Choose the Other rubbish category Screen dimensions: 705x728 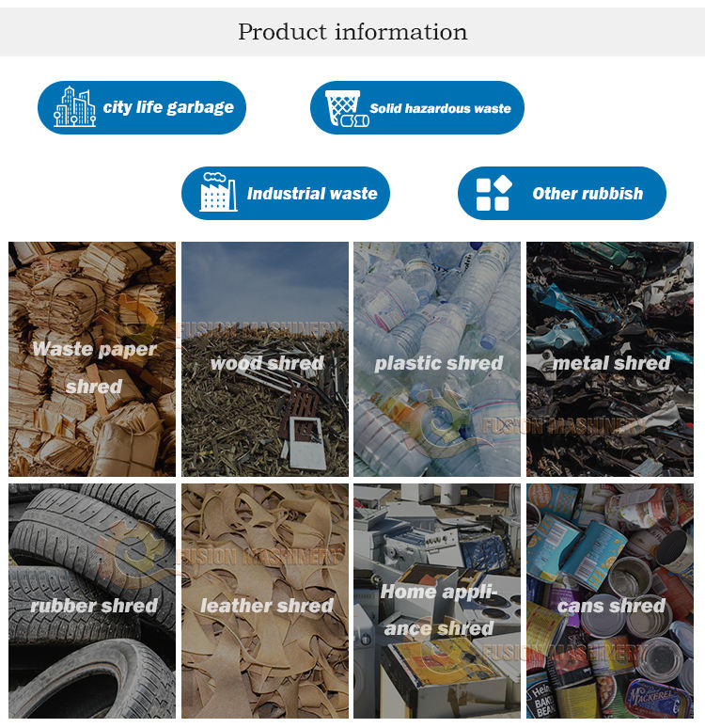[x=561, y=194]
